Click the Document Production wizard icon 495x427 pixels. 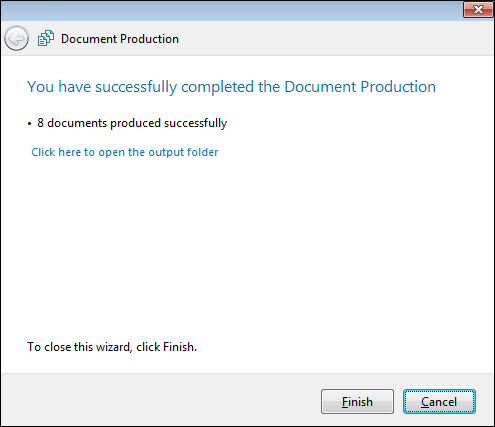(x=46, y=38)
